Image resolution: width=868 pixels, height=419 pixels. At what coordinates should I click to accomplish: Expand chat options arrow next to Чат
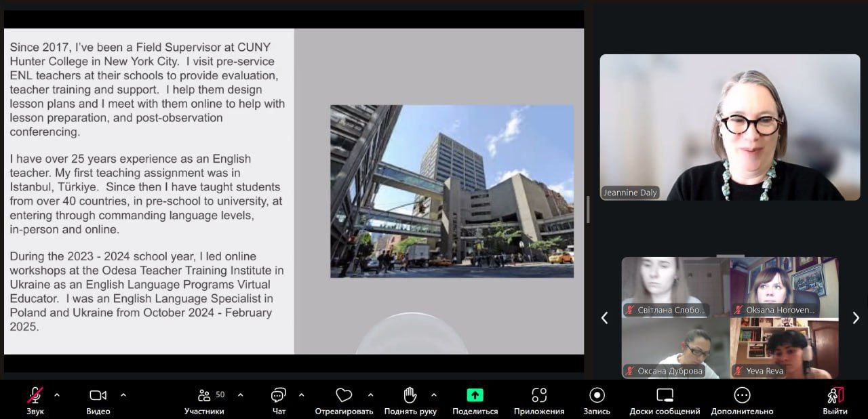(301, 395)
